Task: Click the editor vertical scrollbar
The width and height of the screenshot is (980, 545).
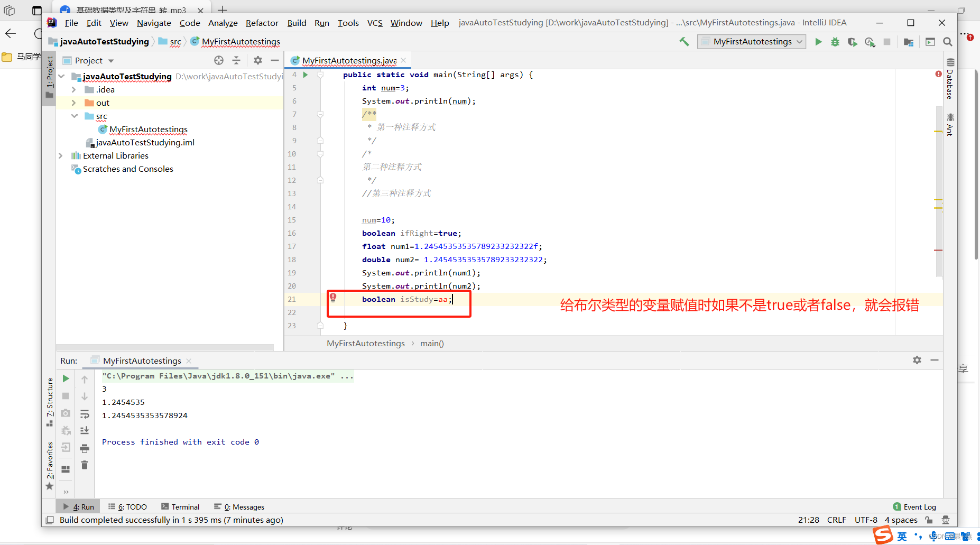Action: pyautogui.click(x=939, y=190)
